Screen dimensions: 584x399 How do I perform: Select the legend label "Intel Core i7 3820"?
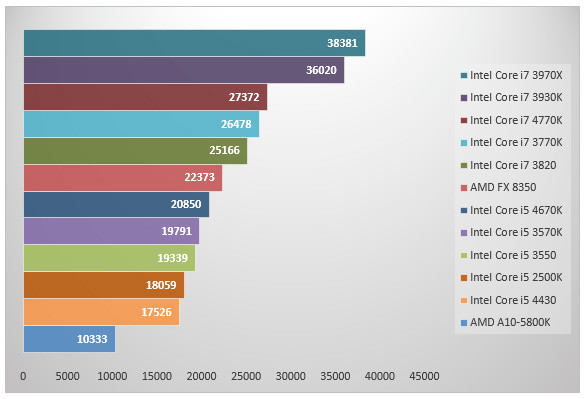513,165
